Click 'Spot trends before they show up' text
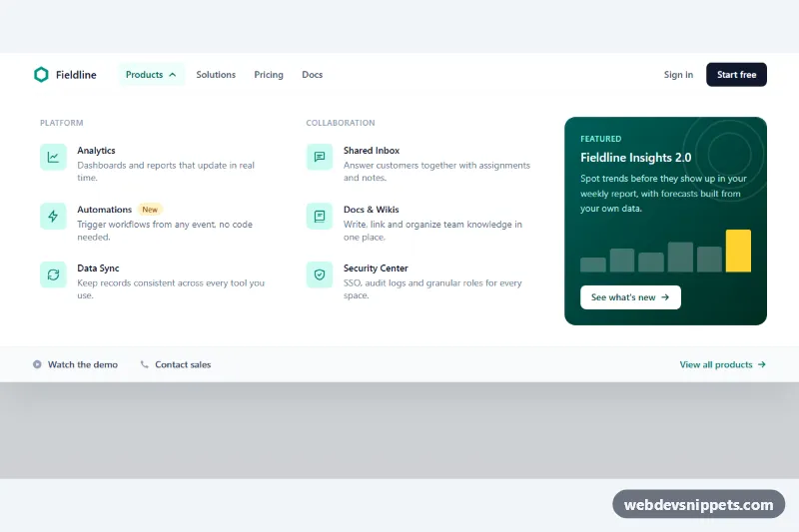The width and height of the screenshot is (799, 532). [663, 194]
